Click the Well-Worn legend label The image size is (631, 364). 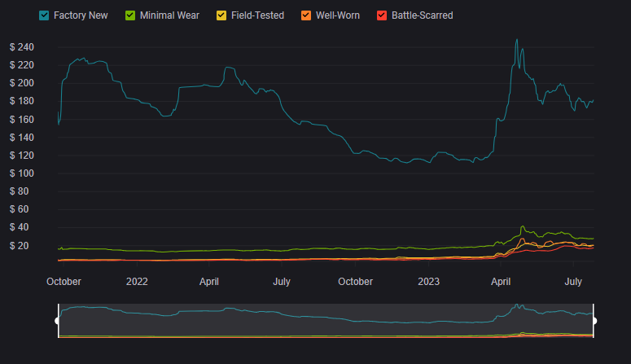click(337, 15)
